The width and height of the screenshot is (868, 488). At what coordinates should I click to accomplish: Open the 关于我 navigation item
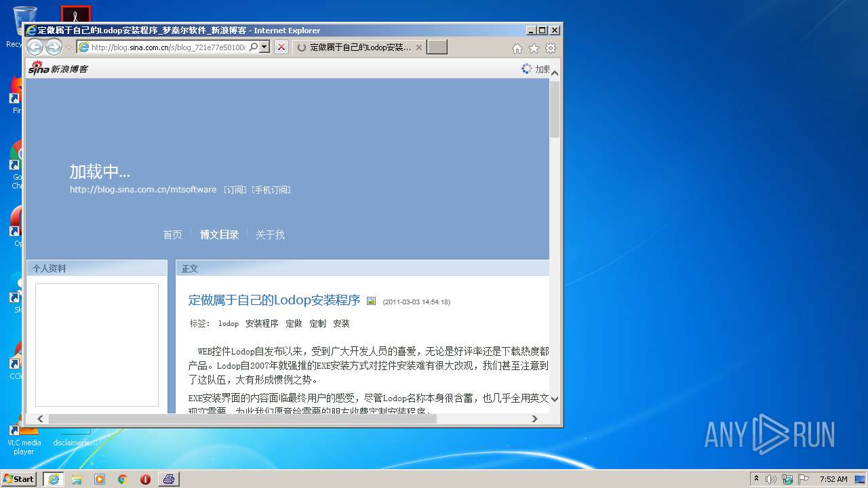270,235
